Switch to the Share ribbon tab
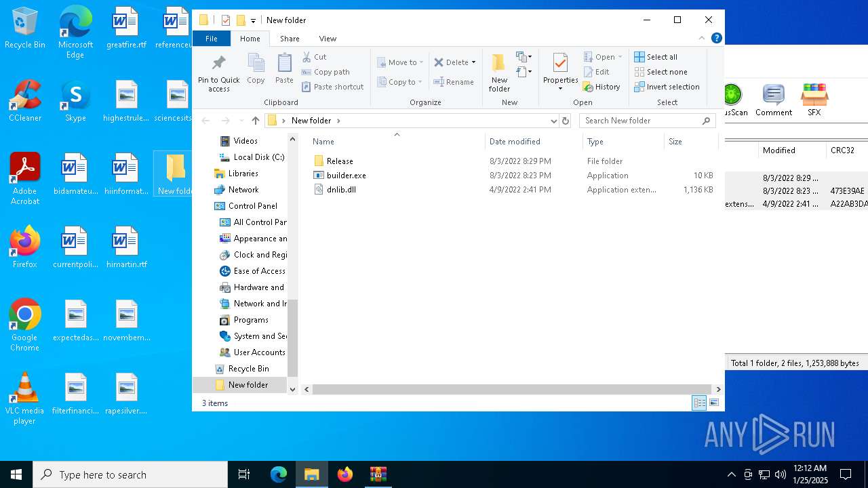Screen dimensions: 868x488 tap(290, 39)
